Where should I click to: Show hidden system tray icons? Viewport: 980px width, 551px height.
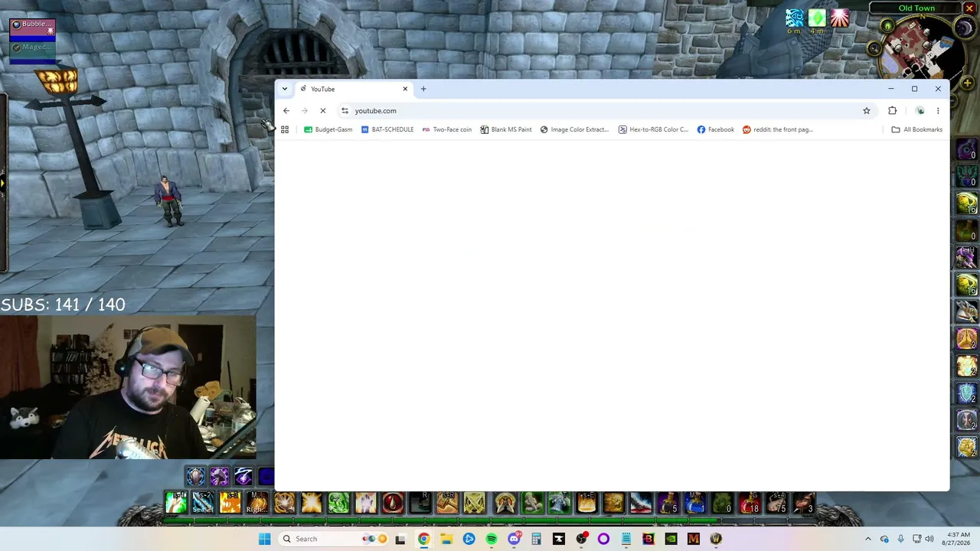[x=867, y=539]
